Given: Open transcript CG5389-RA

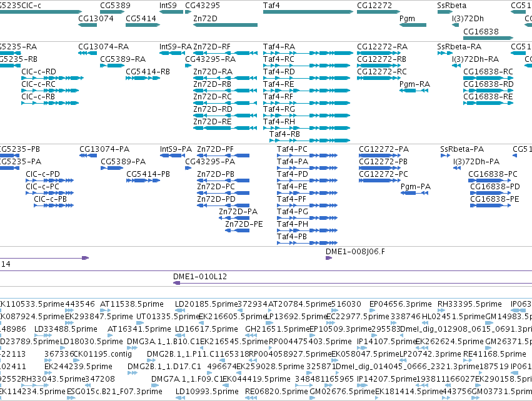Looking at the screenshot, I should pos(113,66).
